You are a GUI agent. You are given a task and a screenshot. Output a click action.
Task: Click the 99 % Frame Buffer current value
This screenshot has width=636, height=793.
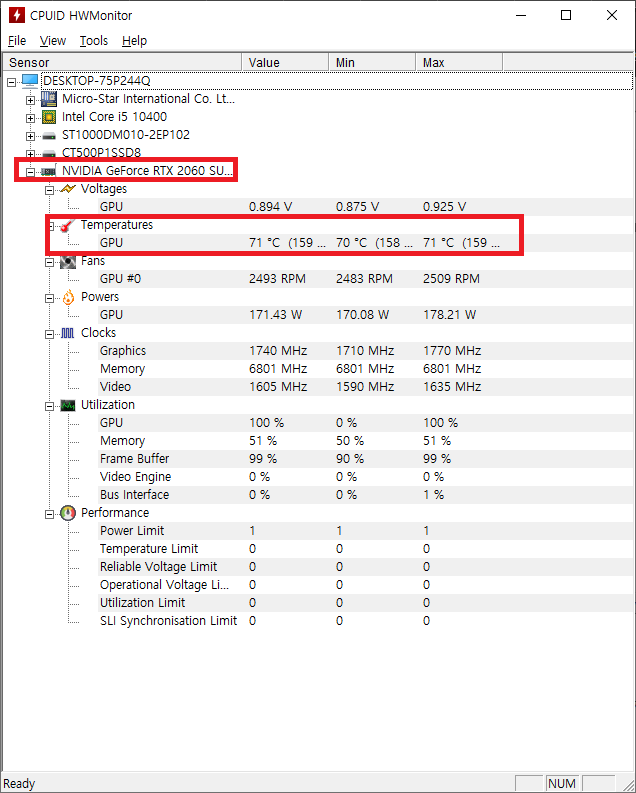click(x=263, y=459)
